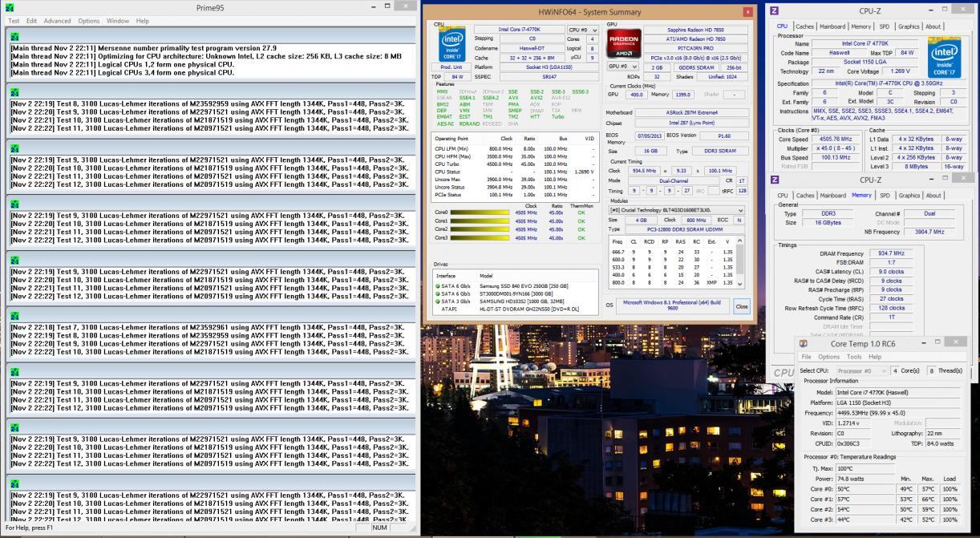Open the Tools menu in Core Temp
980x538 pixels.
(x=854, y=357)
